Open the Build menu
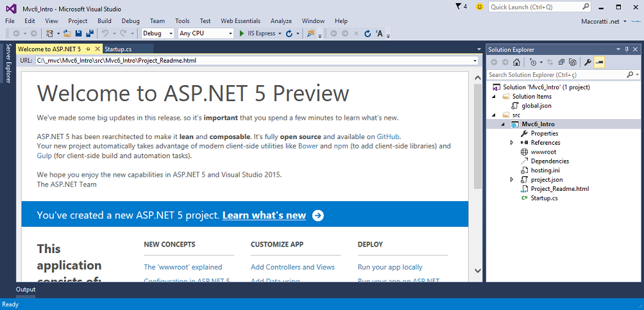 [x=105, y=21]
